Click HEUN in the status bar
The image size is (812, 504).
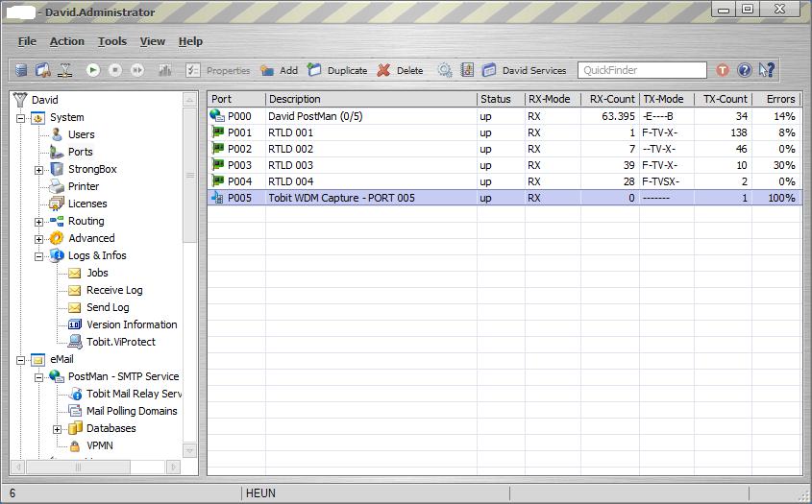click(x=260, y=493)
